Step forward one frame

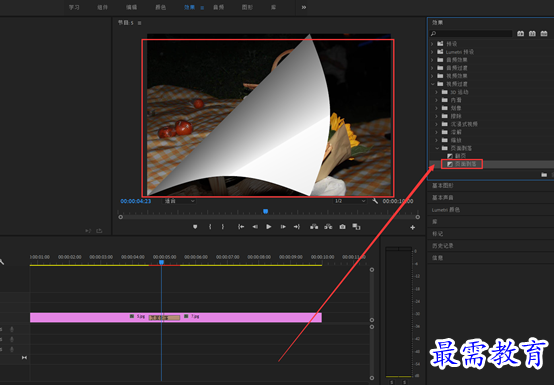(283, 227)
